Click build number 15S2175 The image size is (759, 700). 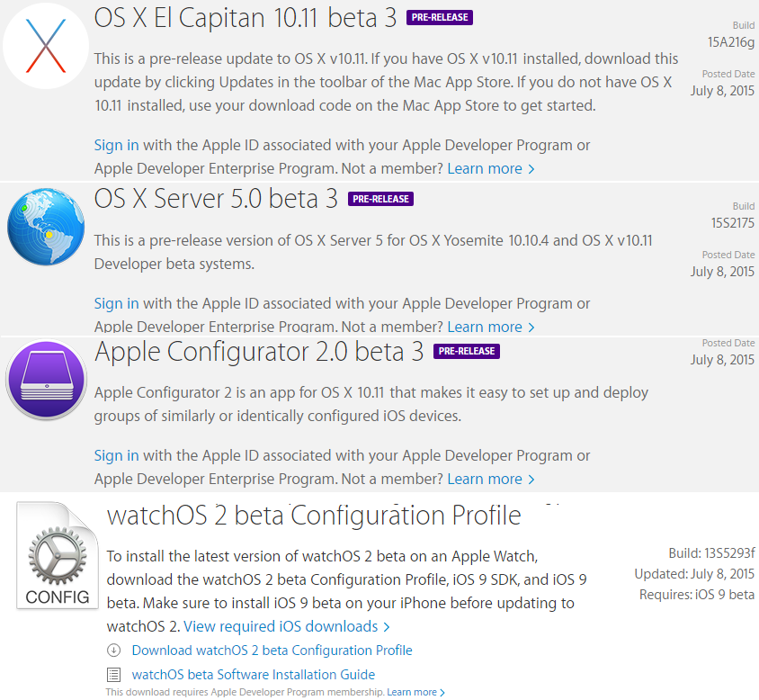[732, 223]
